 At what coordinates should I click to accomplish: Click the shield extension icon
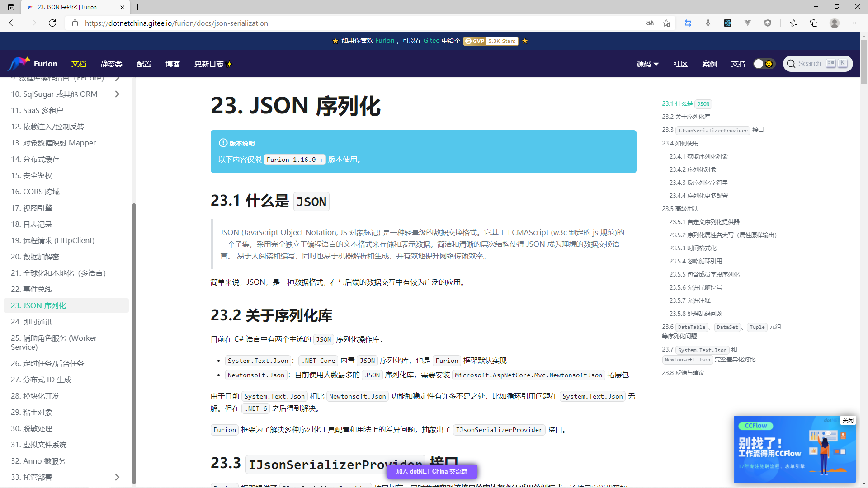tap(768, 23)
